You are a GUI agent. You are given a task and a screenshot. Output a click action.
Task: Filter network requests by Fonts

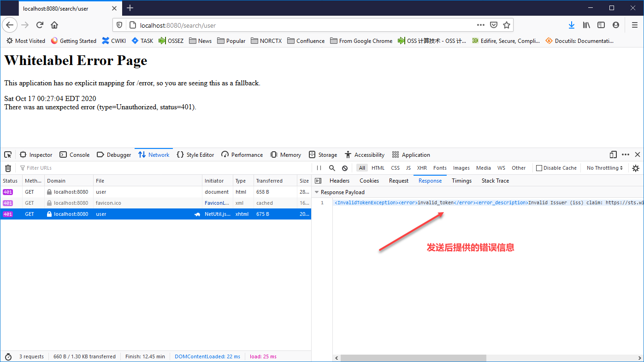pyautogui.click(x=440, y=168)
